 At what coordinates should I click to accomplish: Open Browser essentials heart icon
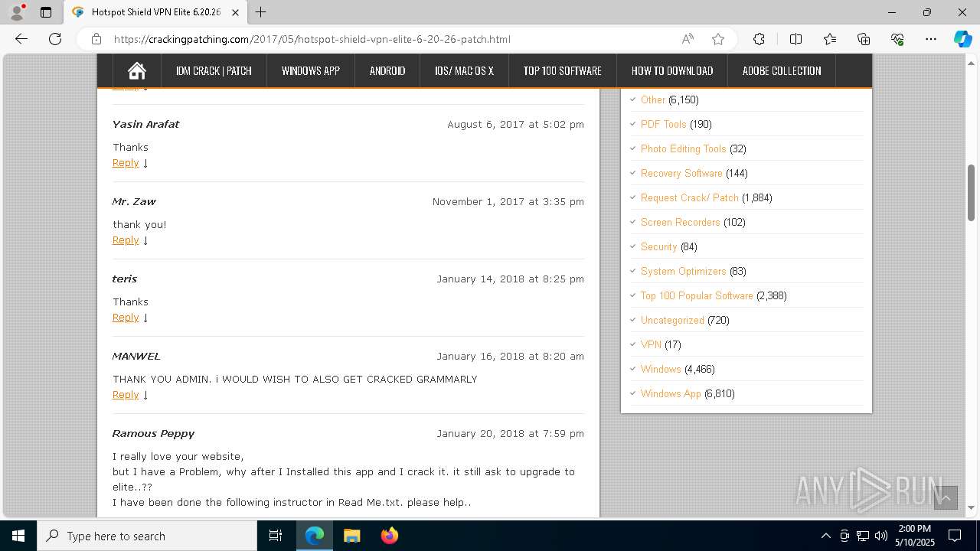(897, 39)
